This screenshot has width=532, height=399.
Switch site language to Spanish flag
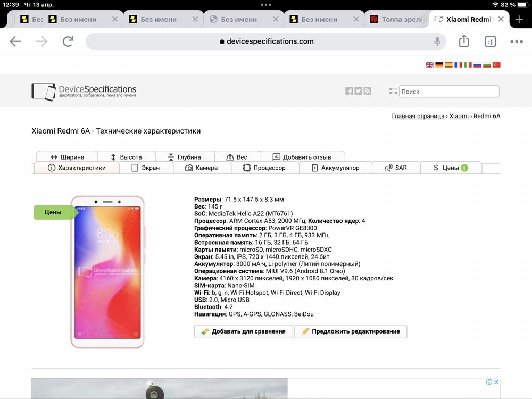click(448, 65)
